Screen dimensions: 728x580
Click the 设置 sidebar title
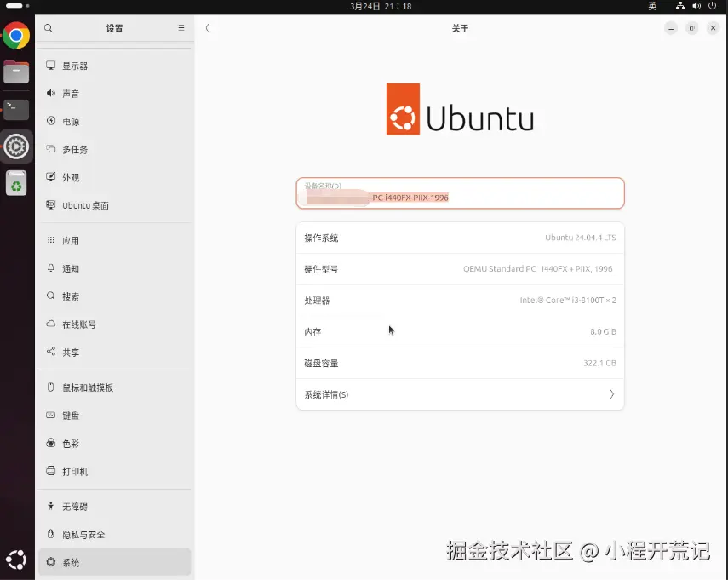tap(115, 28)
